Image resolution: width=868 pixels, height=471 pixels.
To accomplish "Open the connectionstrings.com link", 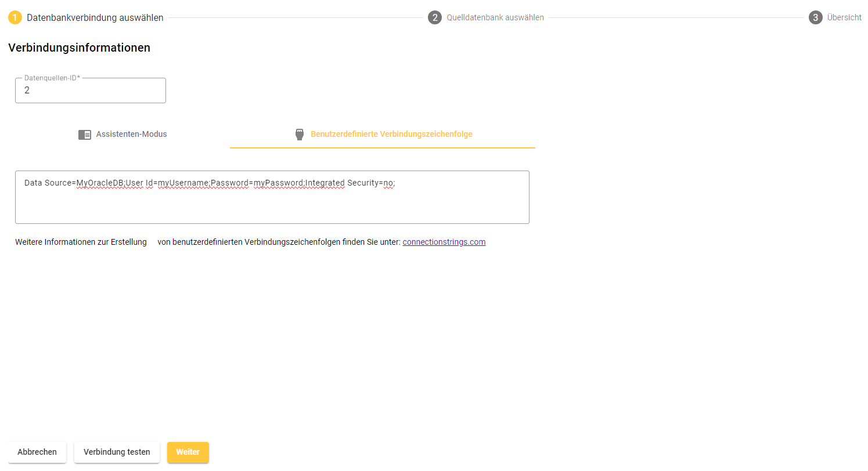I will coord(444,242).
